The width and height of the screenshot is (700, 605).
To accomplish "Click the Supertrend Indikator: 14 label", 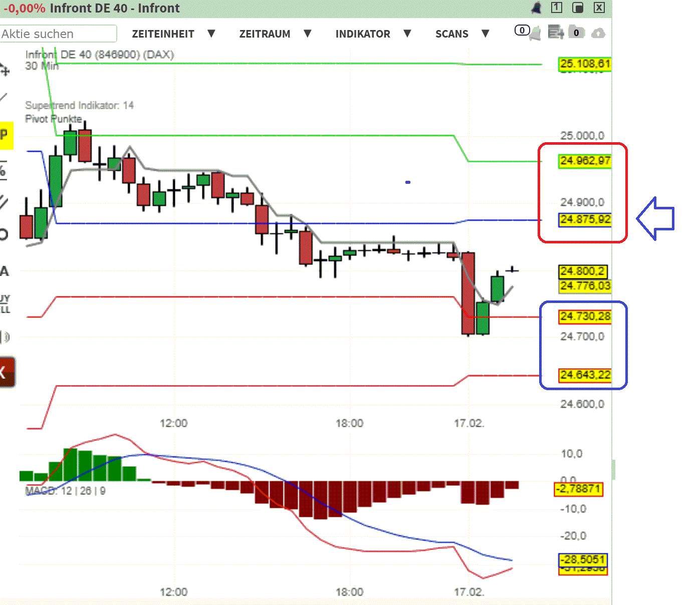I will click(x=79, y=106).
